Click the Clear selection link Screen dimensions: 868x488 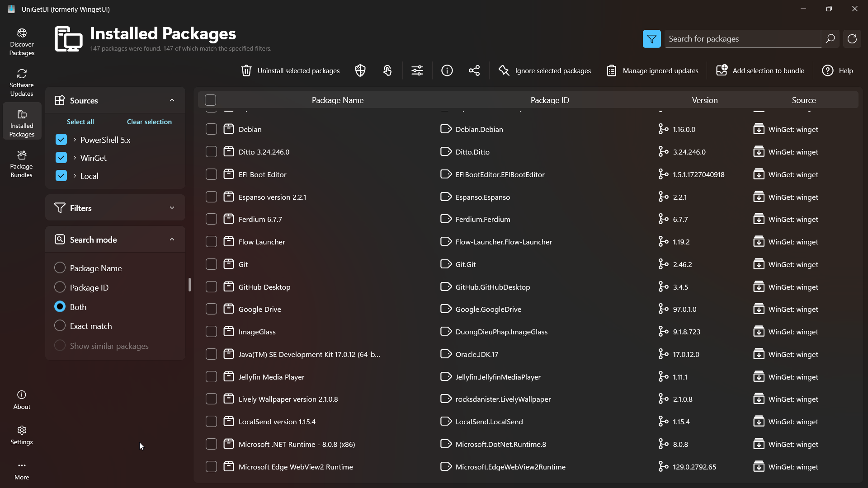(x=149, y=122)
